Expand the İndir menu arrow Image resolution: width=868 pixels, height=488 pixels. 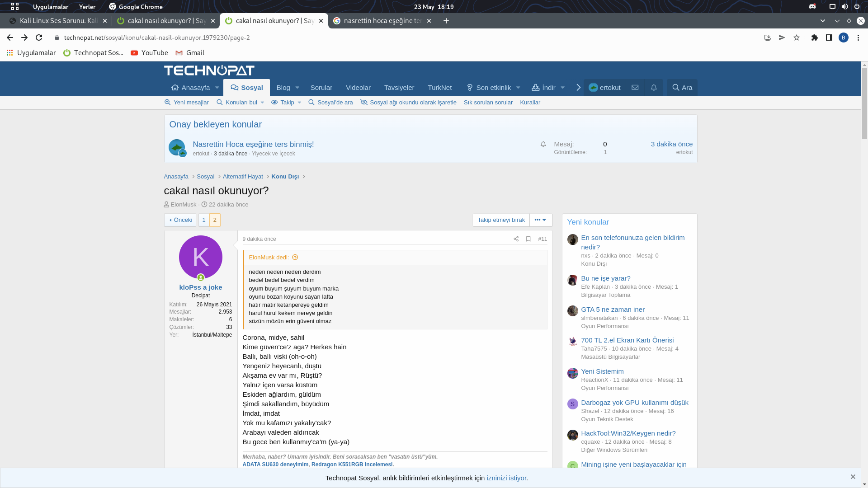(x=563, y=88)
